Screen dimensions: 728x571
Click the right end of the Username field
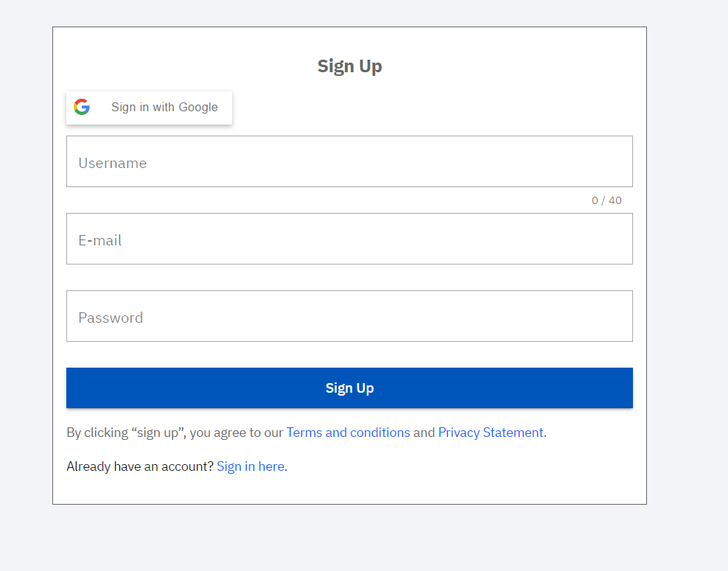(x=612, y=161)
